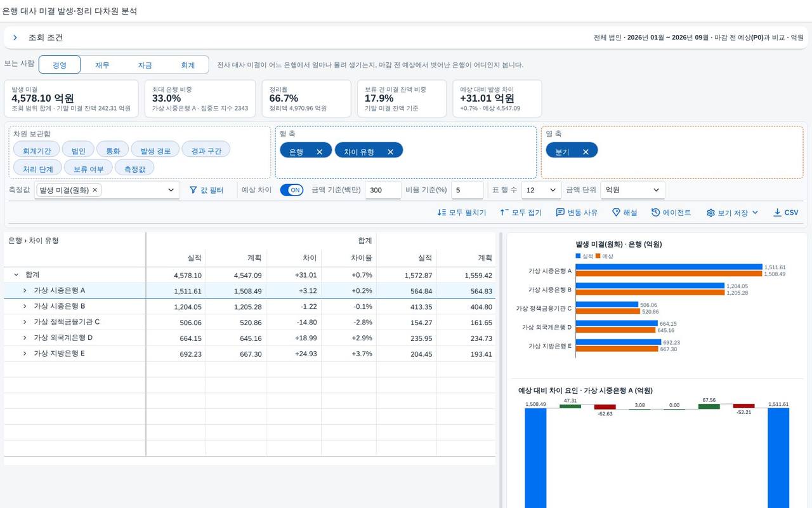Switch to the 재무 viewer tab
The width and height of the screenshot is (812, 508).
coord(102,65)
